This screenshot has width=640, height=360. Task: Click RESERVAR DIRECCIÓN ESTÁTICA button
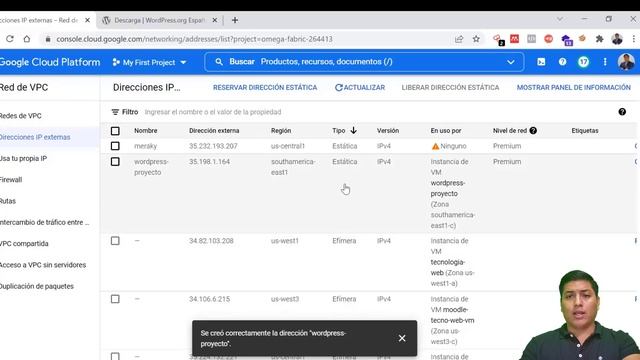[x=265, y=87]
